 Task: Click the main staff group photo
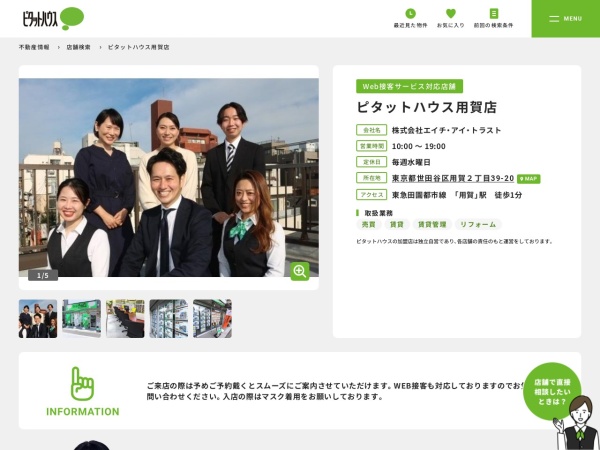pos(169,177)
